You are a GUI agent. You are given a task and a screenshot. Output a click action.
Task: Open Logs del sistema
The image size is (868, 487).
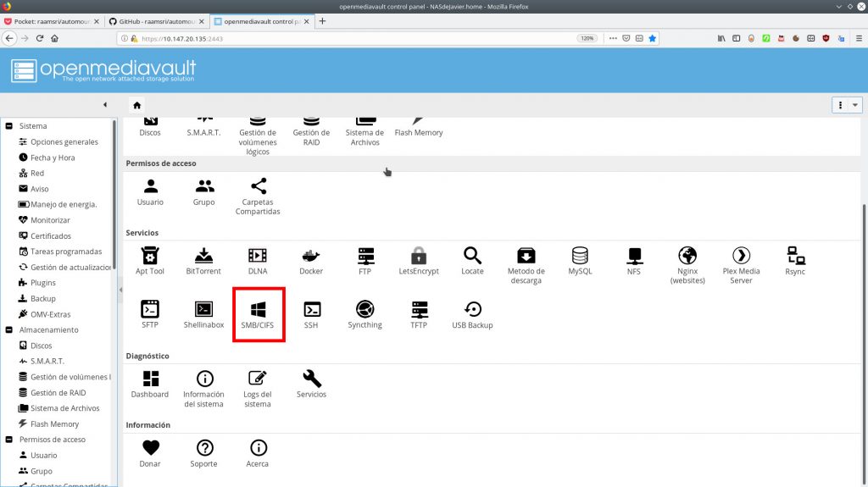coord(258,389)
